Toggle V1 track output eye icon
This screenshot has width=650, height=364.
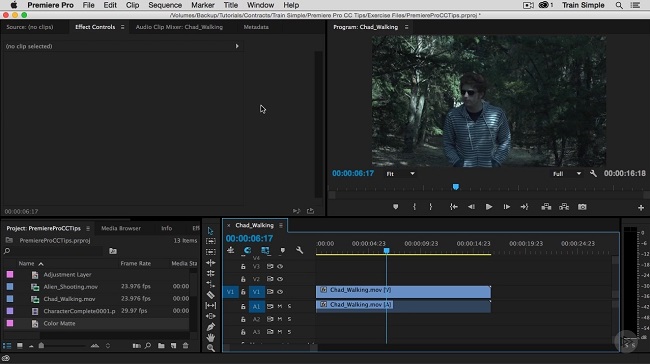click(280, 292)
